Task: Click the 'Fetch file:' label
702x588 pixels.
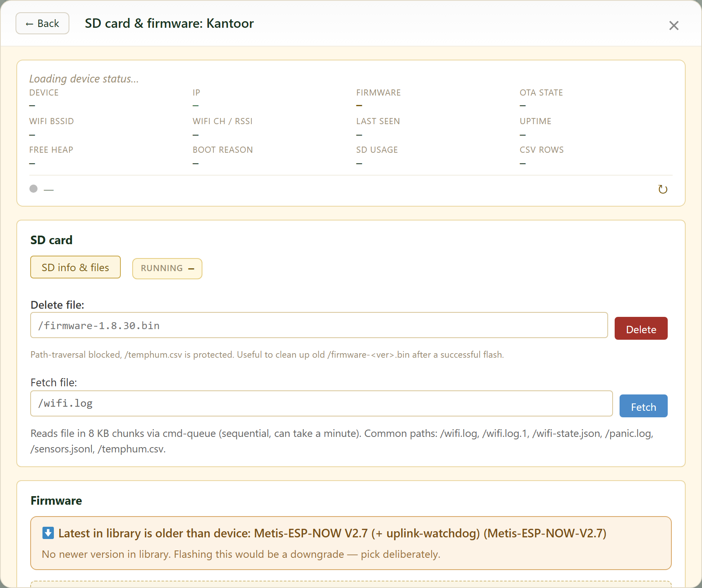Action: tap(54, 383)
